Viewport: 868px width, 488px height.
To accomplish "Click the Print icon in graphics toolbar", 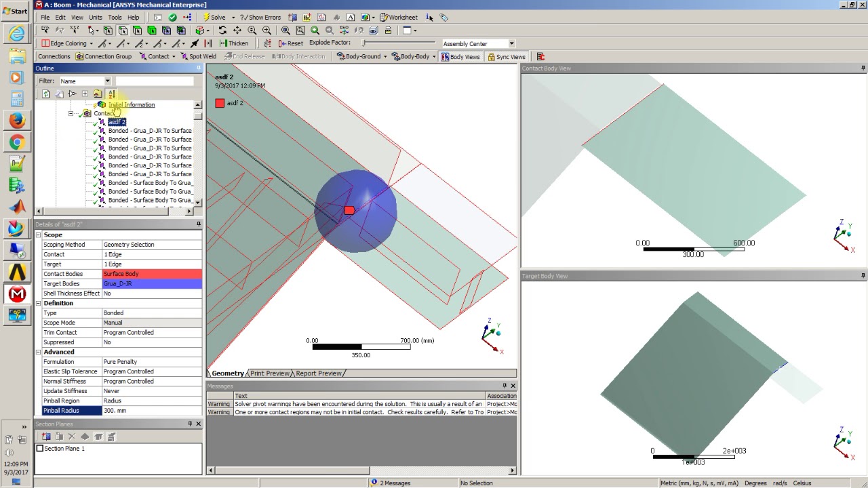I will 389,30.
